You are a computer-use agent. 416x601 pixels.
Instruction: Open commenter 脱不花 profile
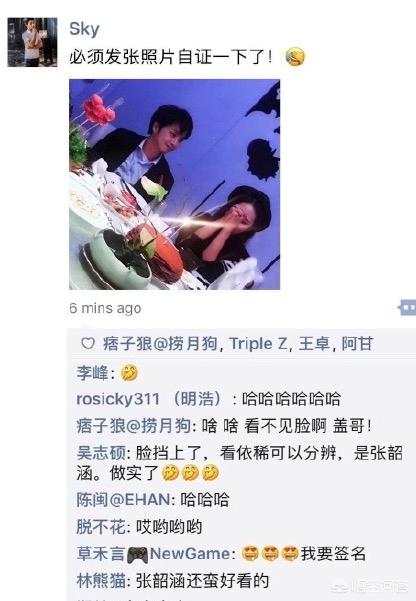100,527
